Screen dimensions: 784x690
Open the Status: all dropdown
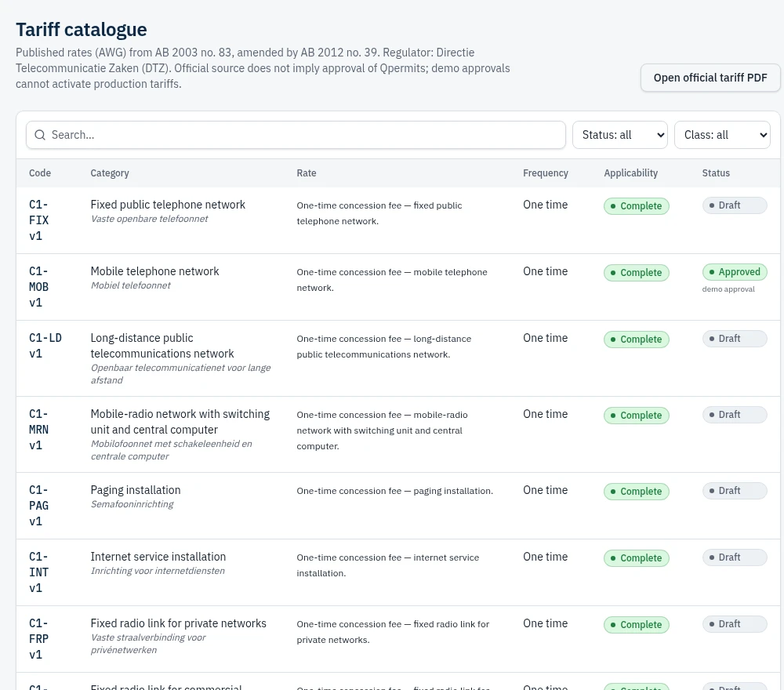tap(620, 135)
